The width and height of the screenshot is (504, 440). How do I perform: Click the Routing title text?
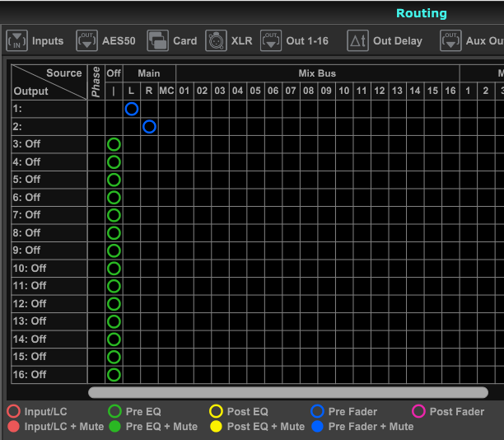(422, 13)
